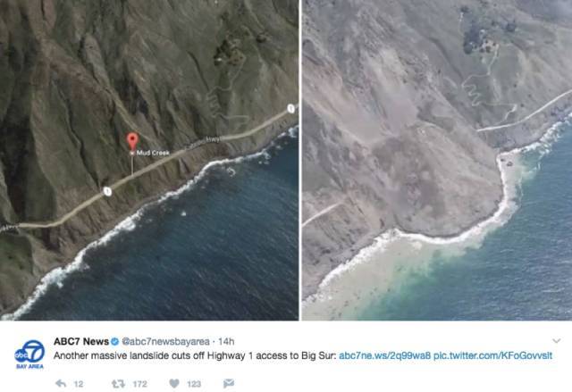Screen dimensions: 572x392
Task: Click the blue verified badge
Action: pos(114,342)
